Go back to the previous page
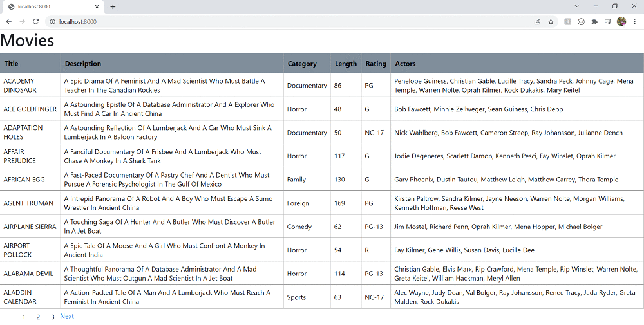The height and width of the screenshot is (325, 644). [x=8, y=21]
